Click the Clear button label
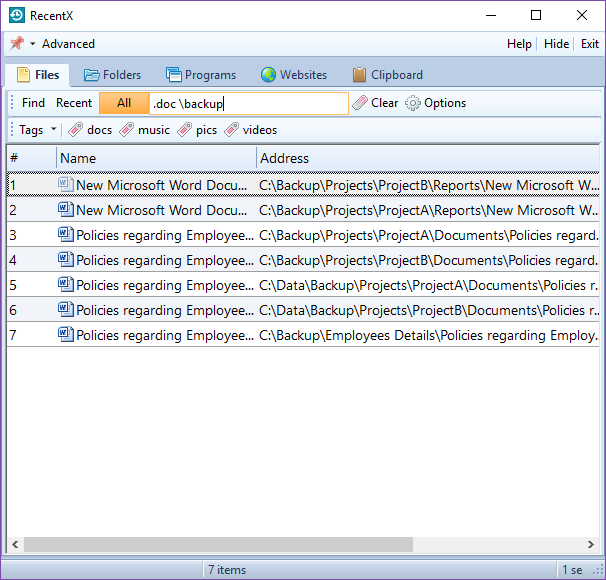The height and width of the screenshot is (580, 606). pos(384,103)
